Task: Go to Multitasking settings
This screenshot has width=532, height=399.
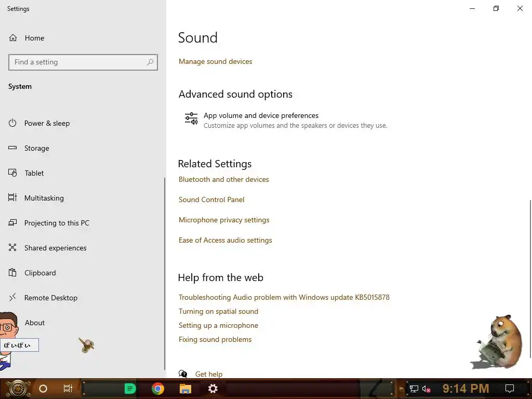Action: pos(44,198)
